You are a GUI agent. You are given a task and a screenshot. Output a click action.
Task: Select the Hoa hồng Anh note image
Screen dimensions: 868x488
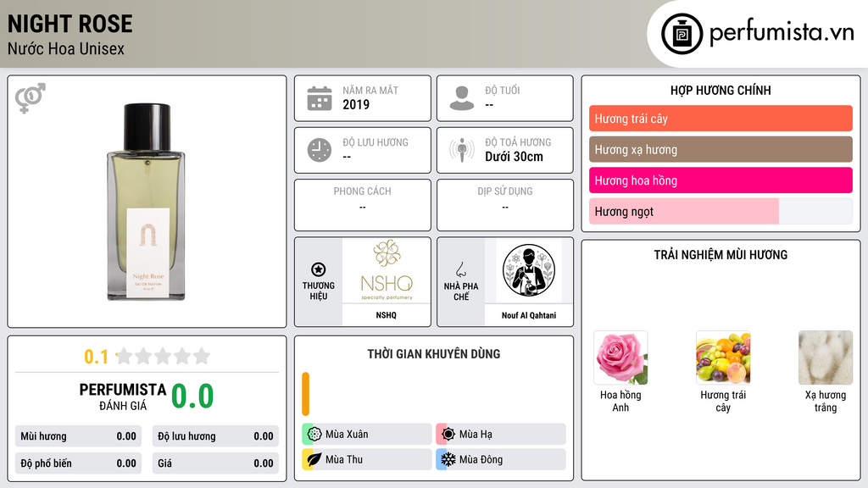click(620, 358)
